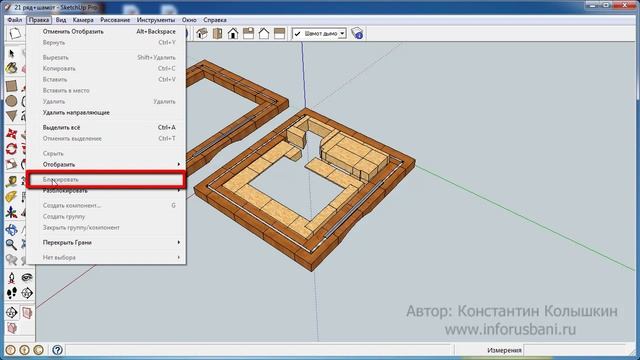Click the Walk footprints tool
This screenshot has width=640, height=360.
pyautogui.click(x=11, y=293)
